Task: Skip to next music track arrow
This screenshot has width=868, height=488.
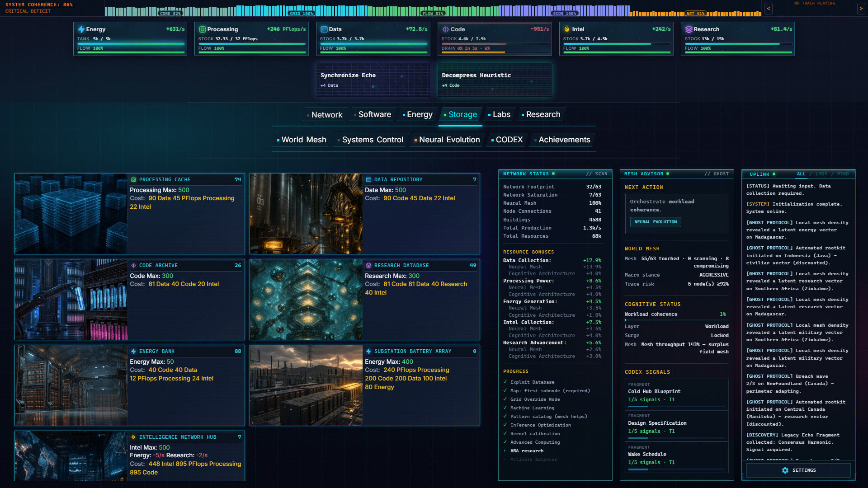Action: pyautogui.click(x=861, y=8)
